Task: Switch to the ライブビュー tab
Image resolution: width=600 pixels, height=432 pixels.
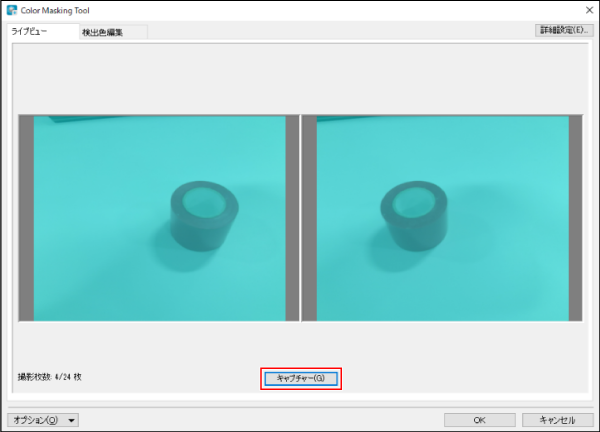Action: pos(41,31)
